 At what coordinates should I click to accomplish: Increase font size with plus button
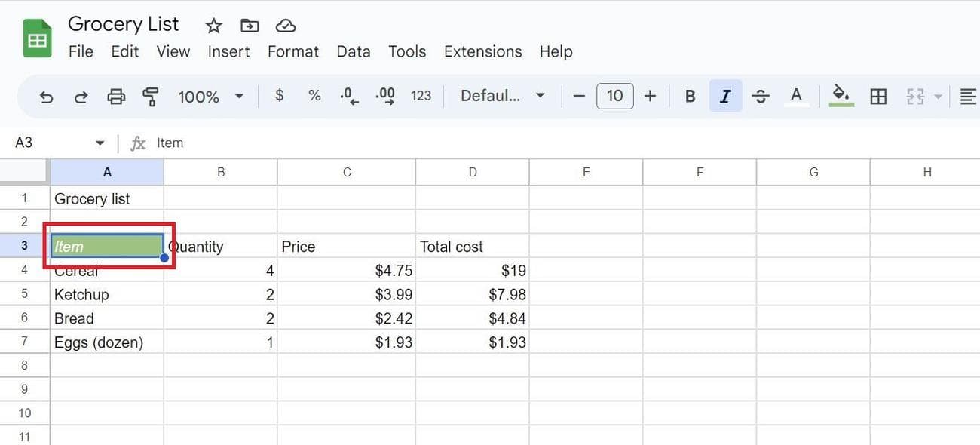[x=651, y=96]
